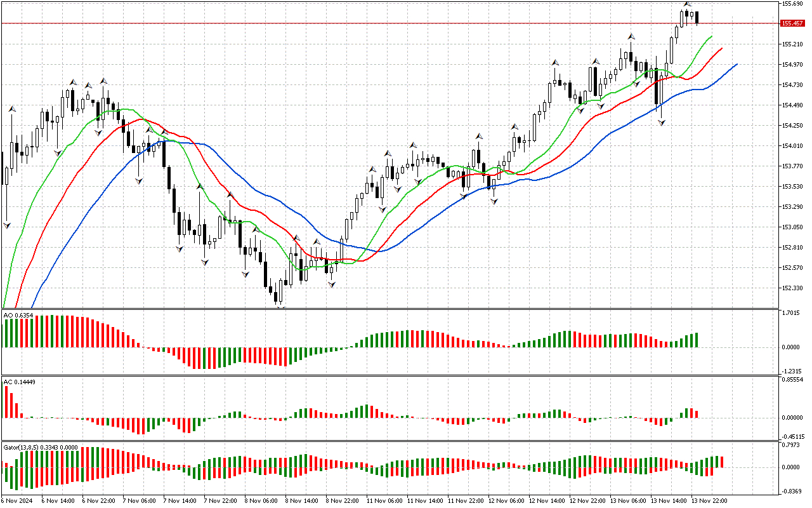Image resolution: width=812 pixels, height=508 pixels.
Task: Click the 153.290 price label
Action: pyautogui.click(x=792, y=207)
